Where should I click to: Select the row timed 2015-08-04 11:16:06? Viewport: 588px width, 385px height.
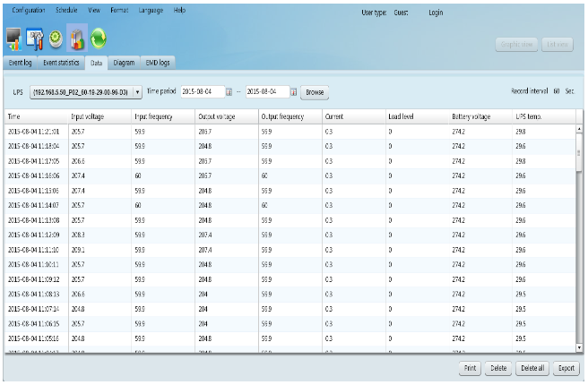290,176
